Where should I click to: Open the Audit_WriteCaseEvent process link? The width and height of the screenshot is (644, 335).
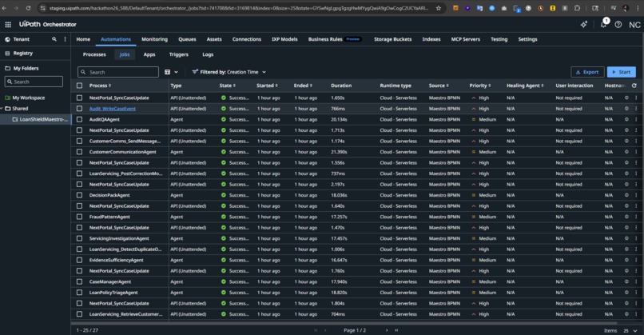(113, 109)
